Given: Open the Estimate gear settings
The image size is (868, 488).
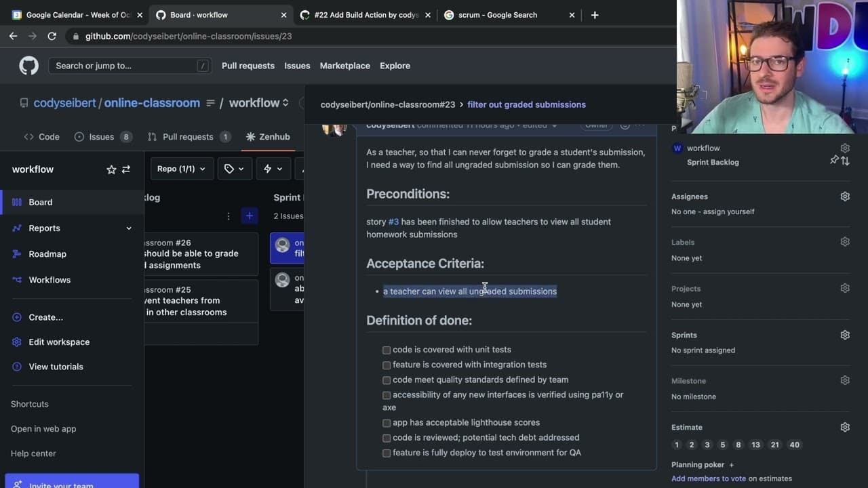Looking at the screenshot, I should point(845,427).
